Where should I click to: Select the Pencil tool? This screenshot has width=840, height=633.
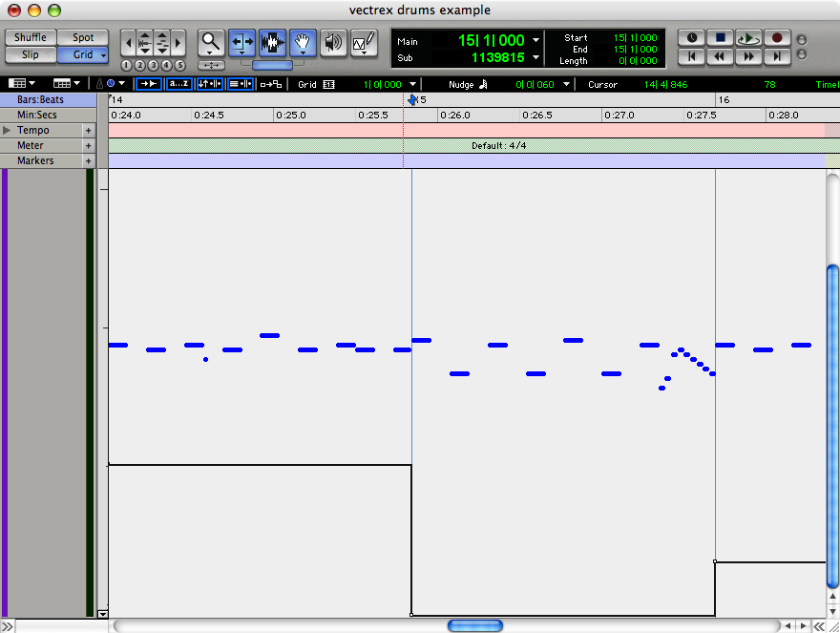[364, 43]
